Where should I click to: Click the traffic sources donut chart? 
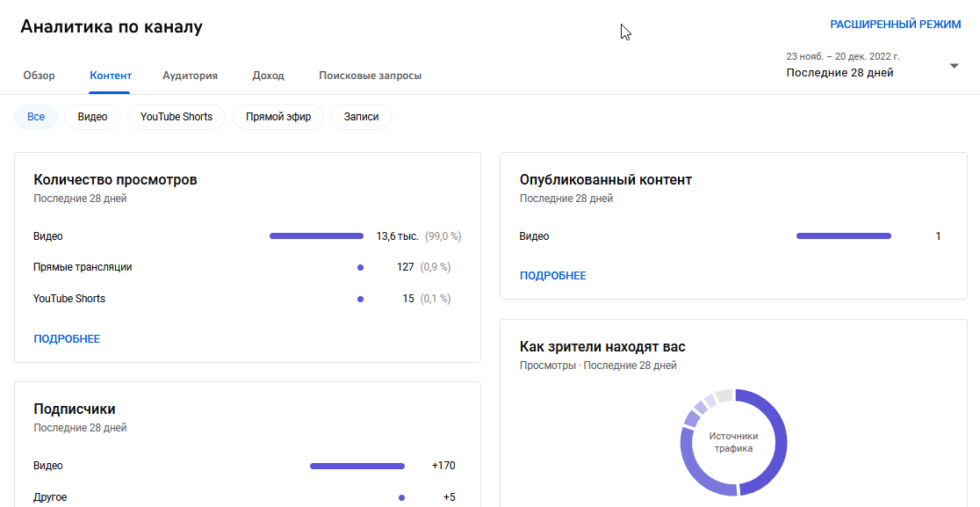733,443
